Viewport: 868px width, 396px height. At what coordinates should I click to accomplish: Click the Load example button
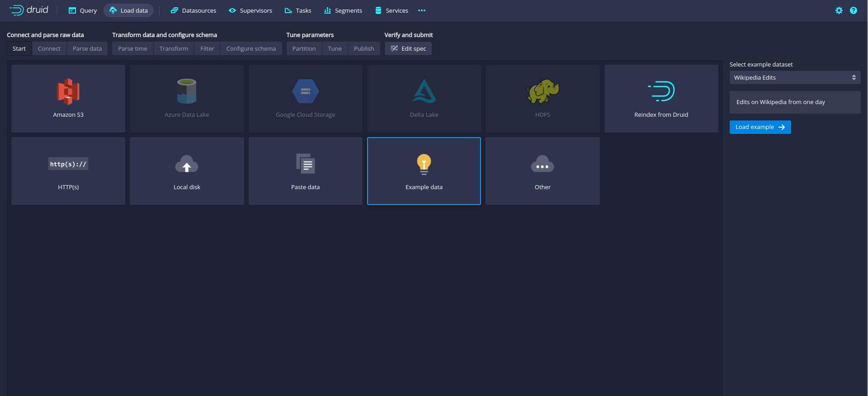760,127
